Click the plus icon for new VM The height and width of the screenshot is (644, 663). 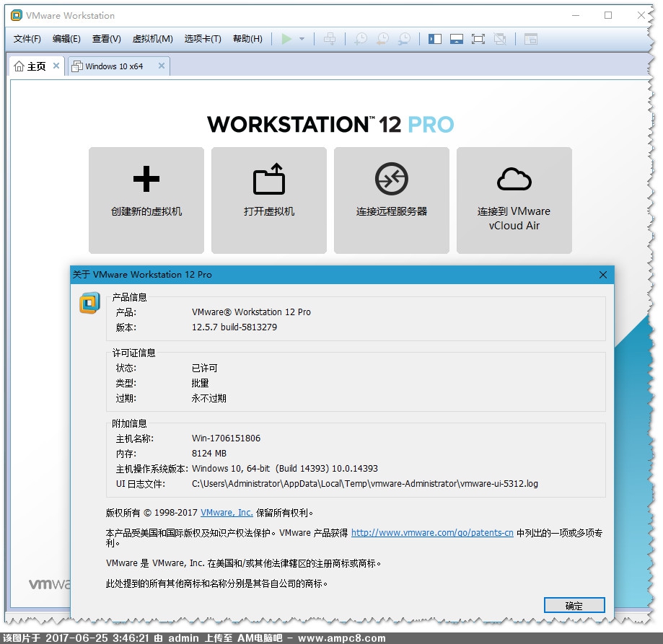(146, 179)
